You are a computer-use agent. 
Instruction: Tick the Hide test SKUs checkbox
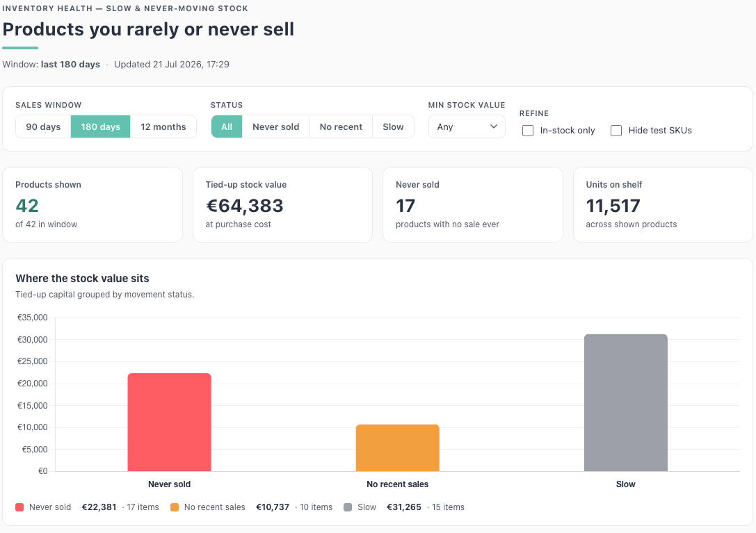tap(616, 131)
